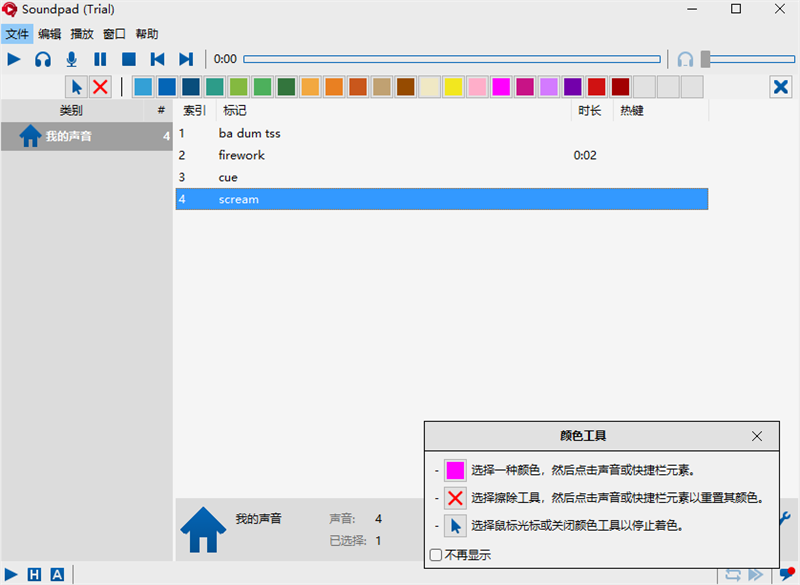Click the pointer icon in 颜色工具 popup

pyautogui.click(x=455, y=526)
